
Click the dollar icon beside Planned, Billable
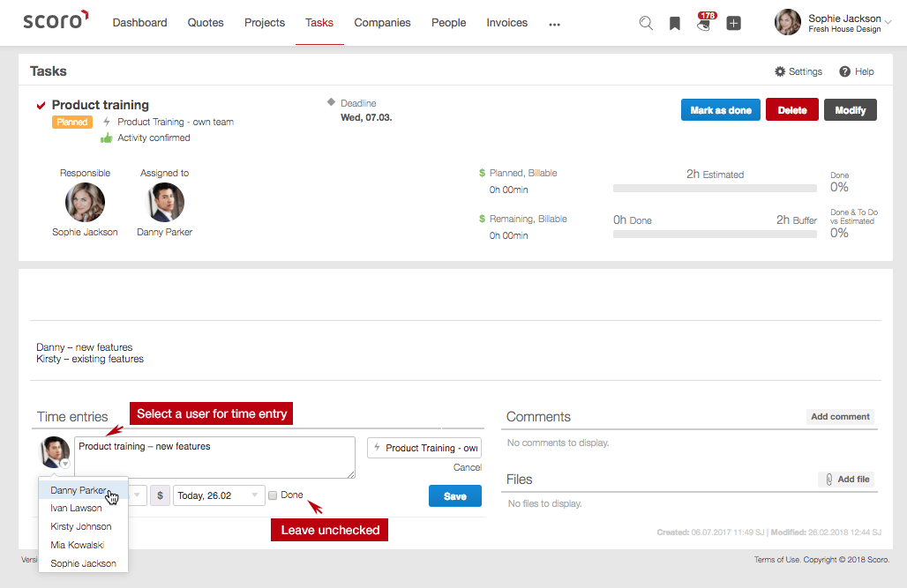[x=482, y=173]
